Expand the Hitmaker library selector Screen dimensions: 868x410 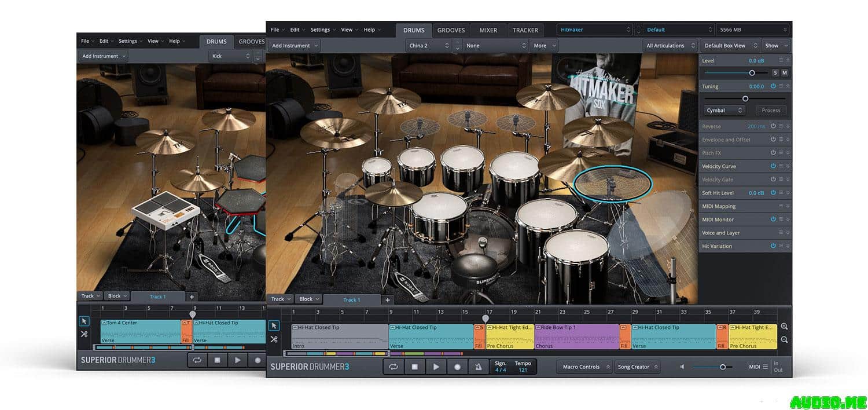click(594, 30)
